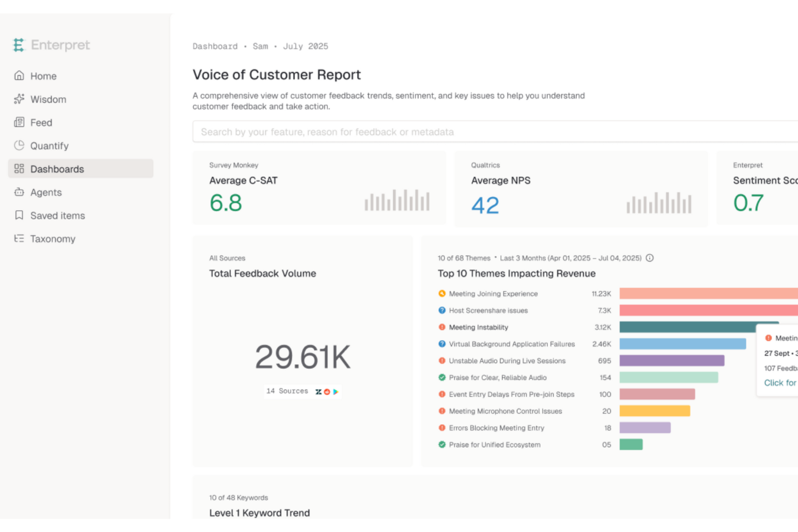The height and width of the screenshot is (532, 798).
Task: Toggle the Praise for Clear, Reliable Audio indicator
Action: pyautogui.click(x=441, y=378)
